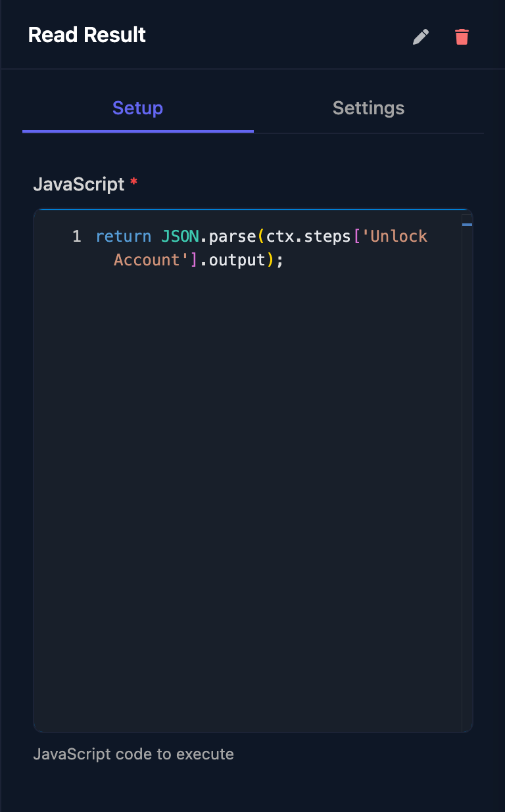Click the 'JavaScript' field label
This screenshot has height=812, width=505.
pos(79,185)
